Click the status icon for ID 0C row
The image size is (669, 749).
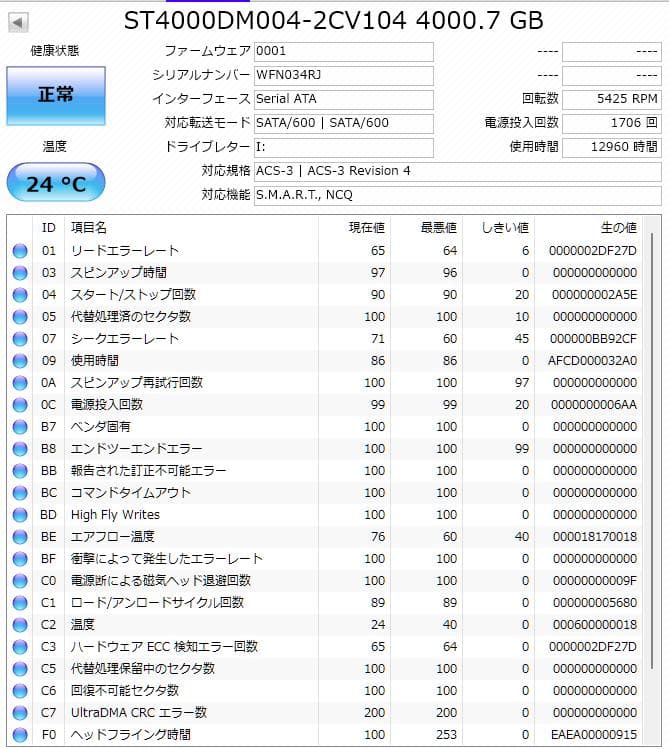point(20,405)
